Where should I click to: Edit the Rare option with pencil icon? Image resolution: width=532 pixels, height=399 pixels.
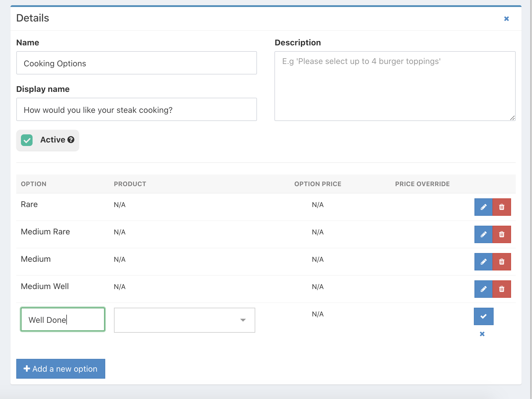pyautogui.click(x=483, y=207)
